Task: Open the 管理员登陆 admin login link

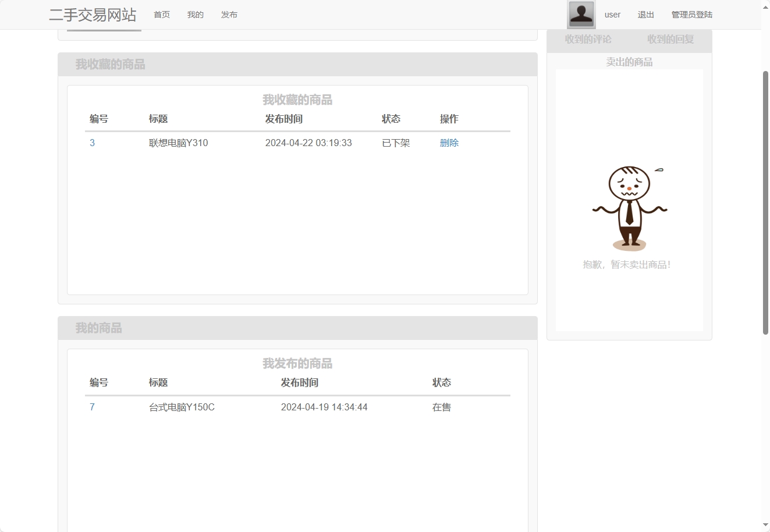Action: point(691,14)
